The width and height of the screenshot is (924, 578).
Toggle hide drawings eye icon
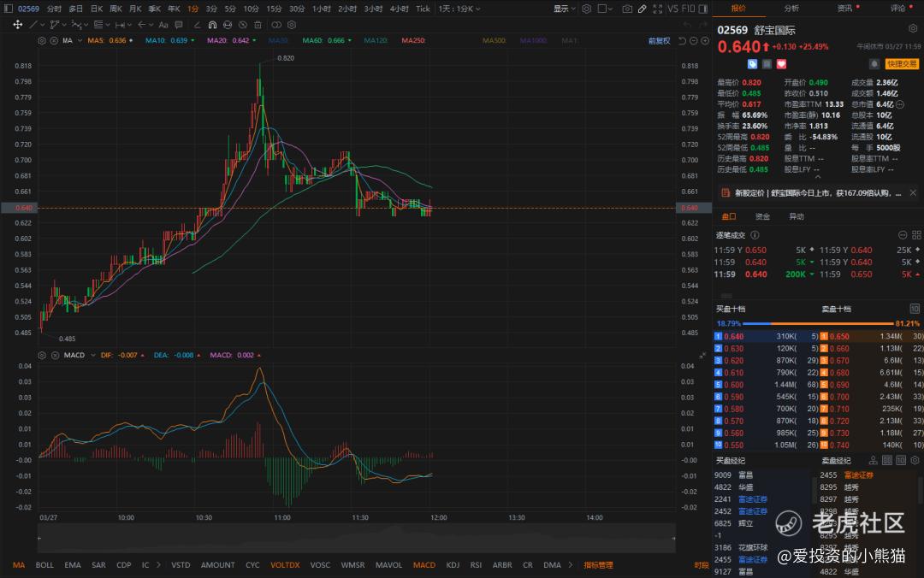point(243,25)
